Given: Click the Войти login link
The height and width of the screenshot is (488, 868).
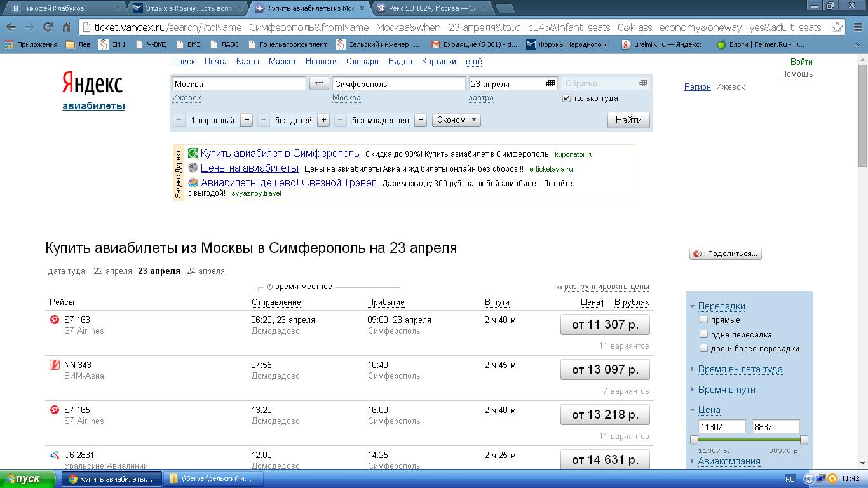Looking at the screenshot, I should [x=801, y=62].
